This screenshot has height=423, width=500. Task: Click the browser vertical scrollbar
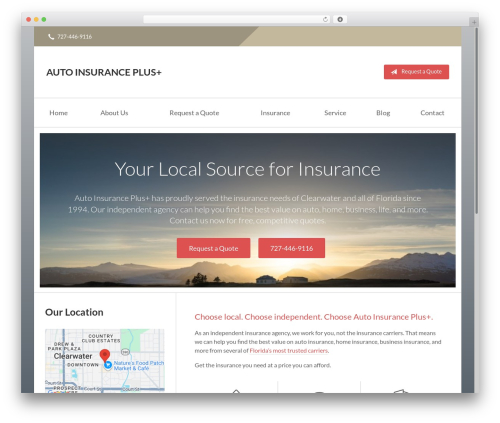tap(477, 120)
